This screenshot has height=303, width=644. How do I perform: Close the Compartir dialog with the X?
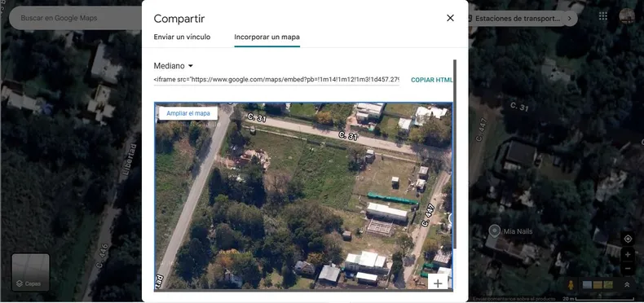pos(450,18)
